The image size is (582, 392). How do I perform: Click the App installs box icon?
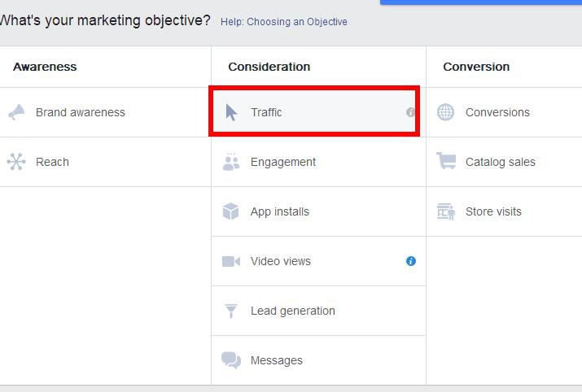coord(230,211)
